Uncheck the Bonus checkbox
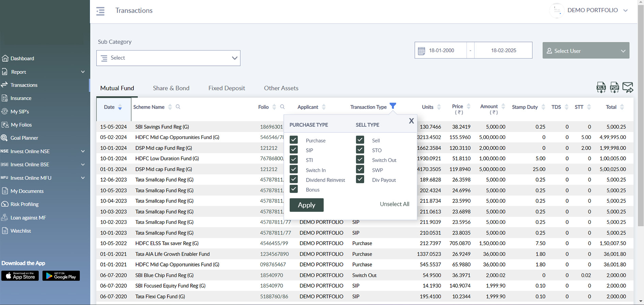This screenshot has width=644, height=305. 294,189
